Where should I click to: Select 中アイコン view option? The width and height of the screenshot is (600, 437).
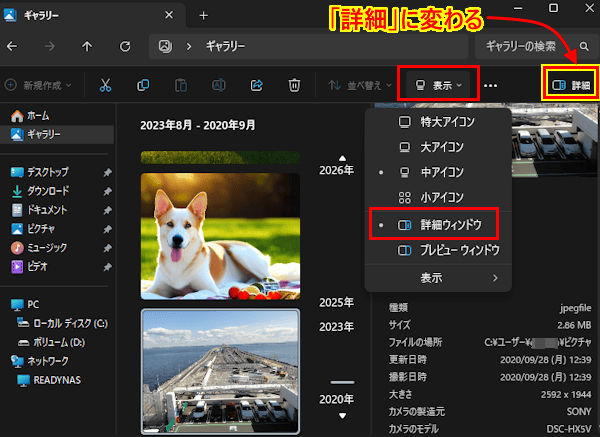coord(438,172)
